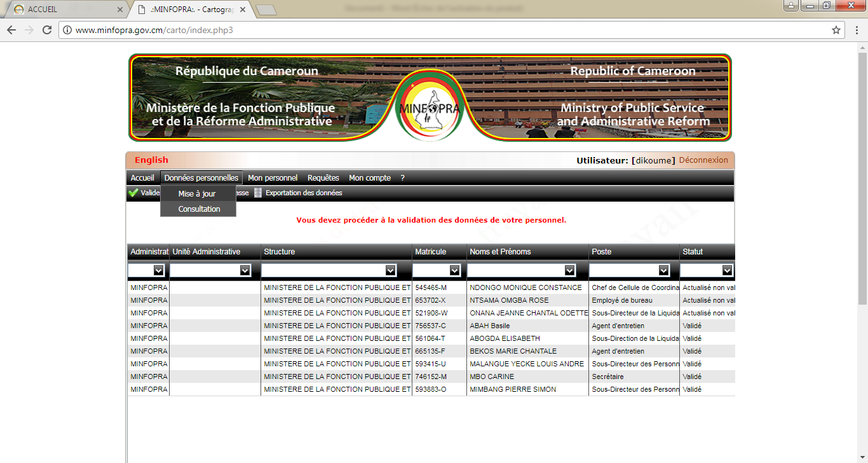
Task: Close the ACCUEIL browser tab
Action: click(x=120, y=10)
